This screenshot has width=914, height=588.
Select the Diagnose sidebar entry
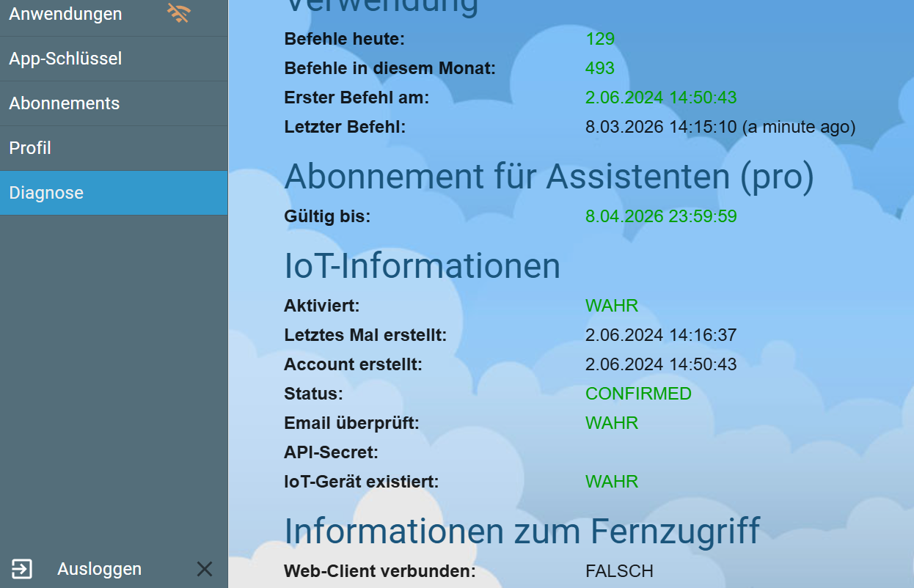[x=114, y=193]
